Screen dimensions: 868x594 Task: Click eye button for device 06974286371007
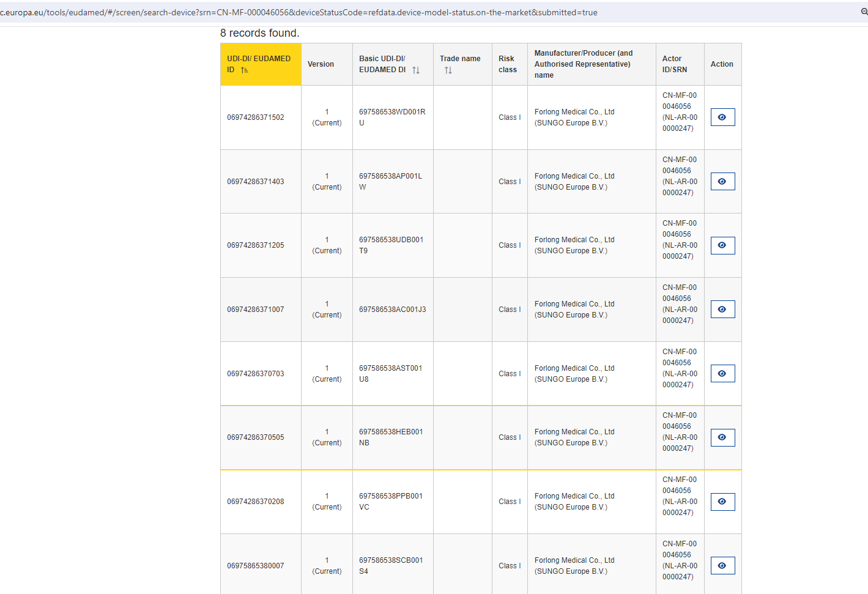[x=722, y=310]
